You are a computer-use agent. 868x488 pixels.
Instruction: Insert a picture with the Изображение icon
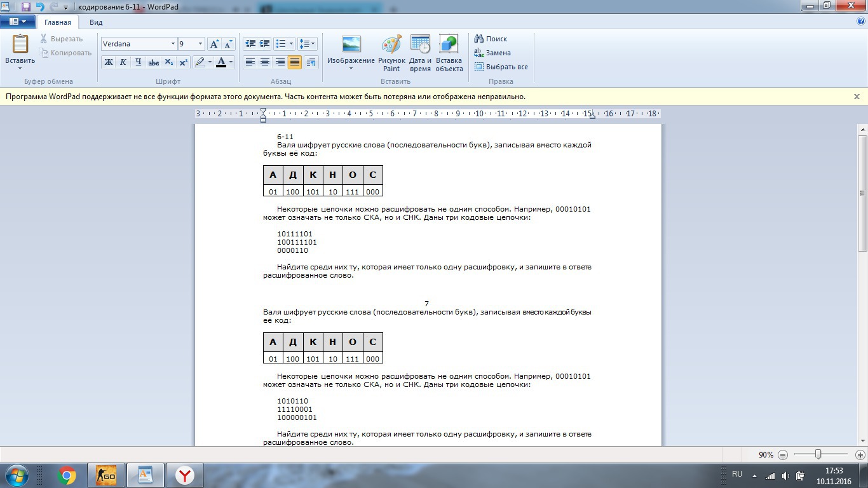(351, 45)
